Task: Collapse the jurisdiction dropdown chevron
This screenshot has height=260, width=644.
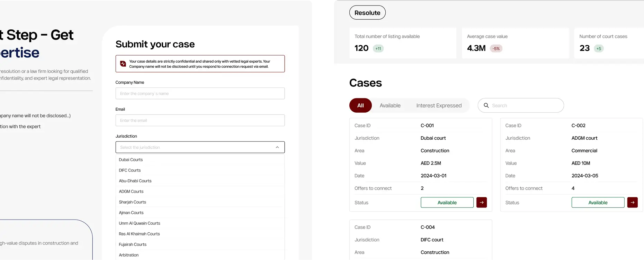Action: click(x=277, y=147)
